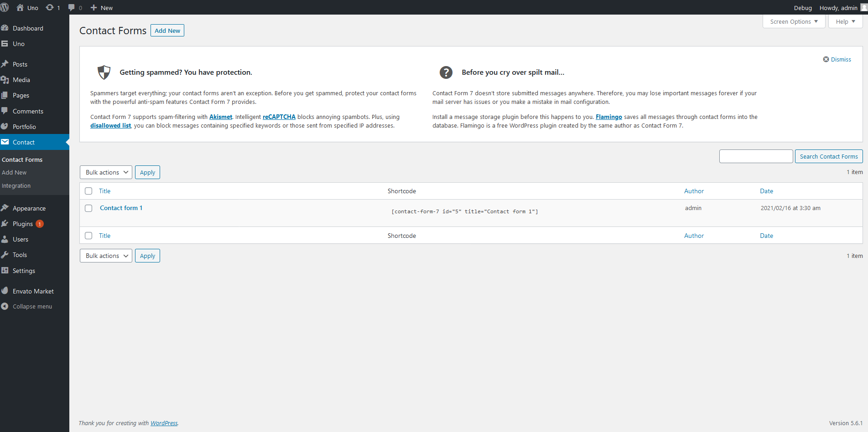Click the Dismiss cross icon
This screenshot has width=868, height=432.
826,59
